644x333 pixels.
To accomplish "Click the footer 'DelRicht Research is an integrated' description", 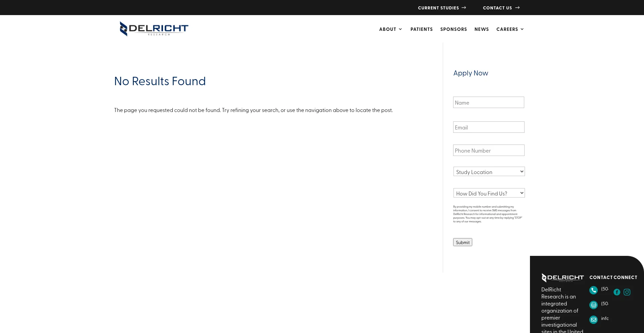I will click(562, 311).
